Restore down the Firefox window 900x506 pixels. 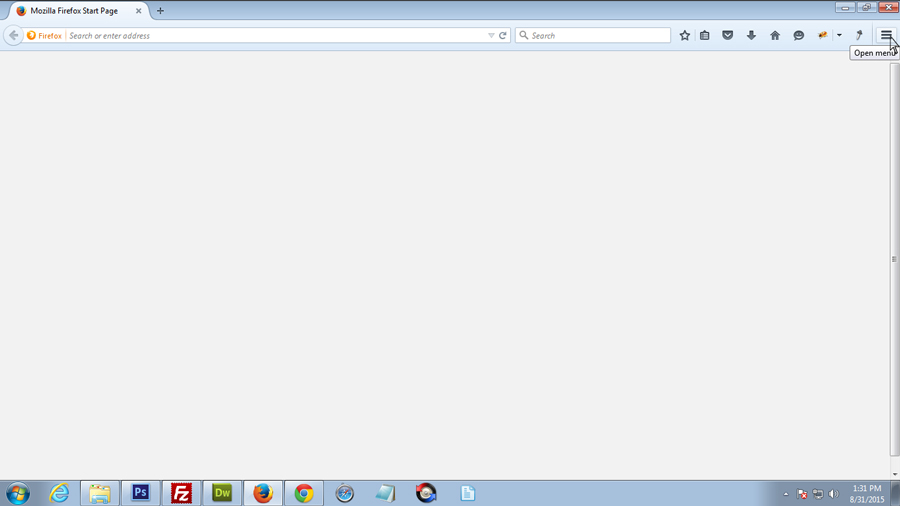tap(866, 7)
